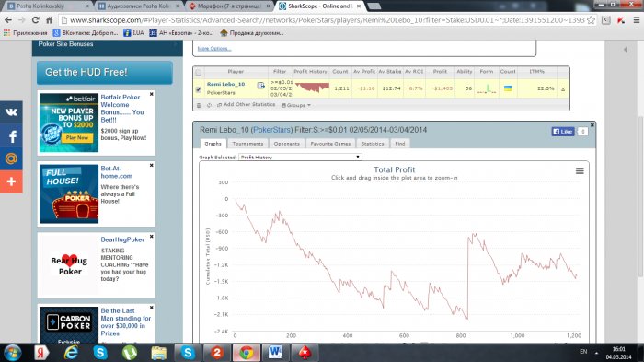Open Internet Explorer from the taskbar
The image size is (644, 362).
click(x=71, y=353)
